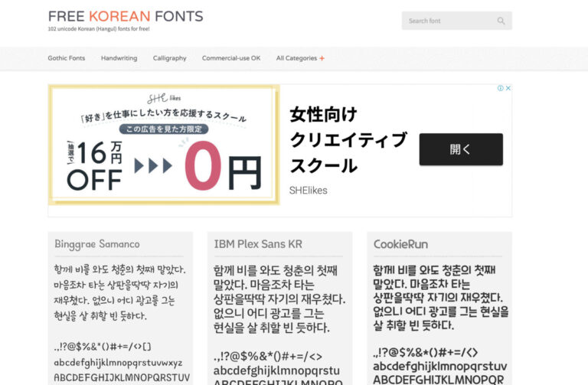This screenshot has height=385, width=588.
Task: Open the CookieRun font title
Action: pyautogui.click(x=400, y=244)
